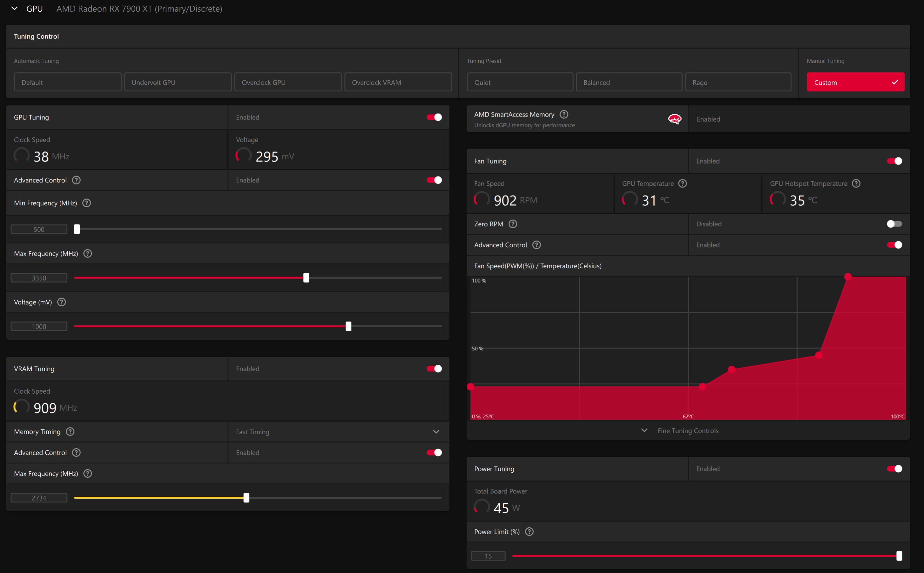The image size is (924, 573).
Task: Open help for Fan Advanced Control
Action: 536,245
